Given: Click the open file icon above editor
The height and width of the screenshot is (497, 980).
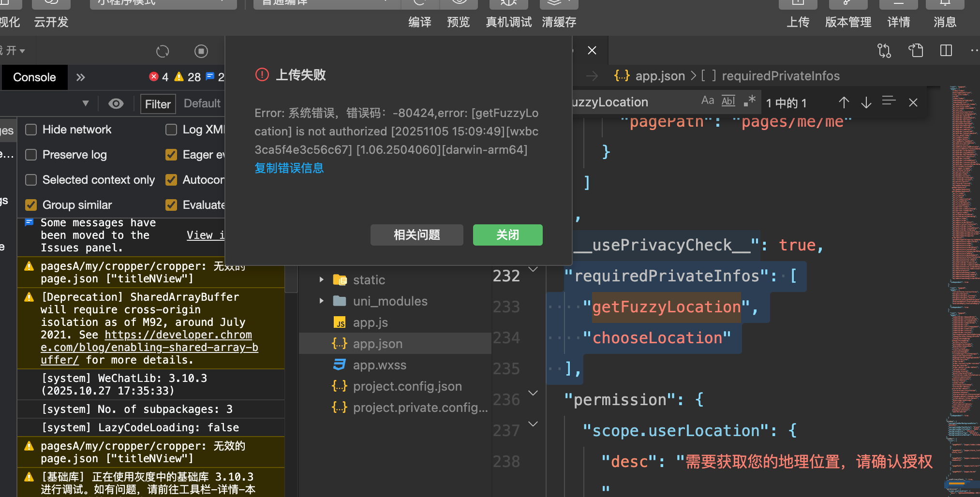Looking at the screenshot, I should click(x=916, y=51).
